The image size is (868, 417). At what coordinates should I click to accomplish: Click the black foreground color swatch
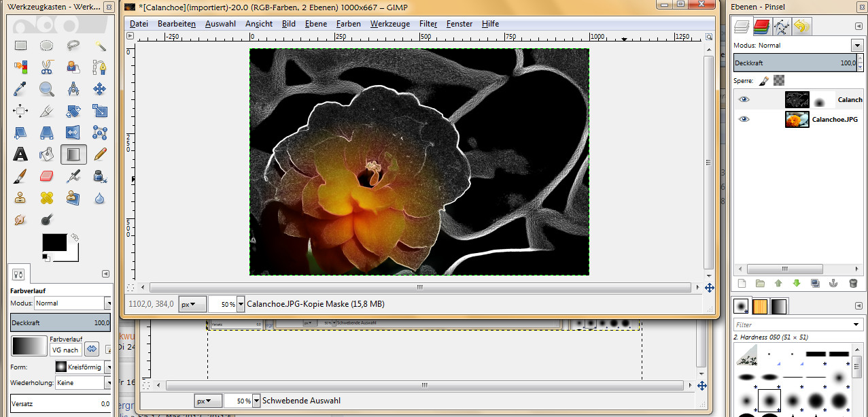click(54, 242)
